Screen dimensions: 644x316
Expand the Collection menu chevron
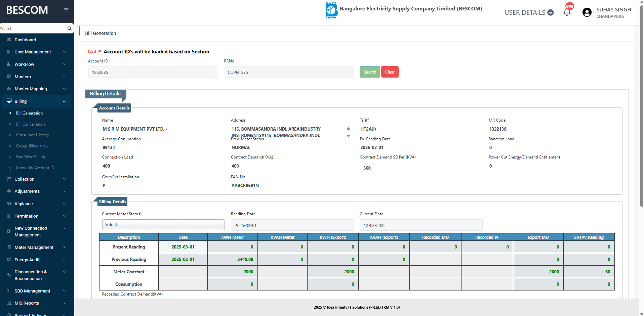[64, 179]
